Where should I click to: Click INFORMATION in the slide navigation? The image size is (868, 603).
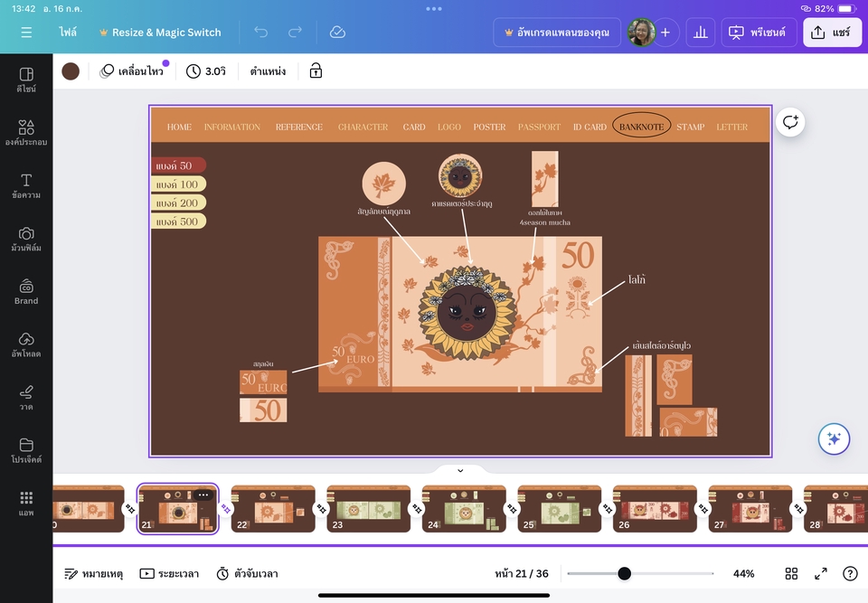[x=232, y=127]
